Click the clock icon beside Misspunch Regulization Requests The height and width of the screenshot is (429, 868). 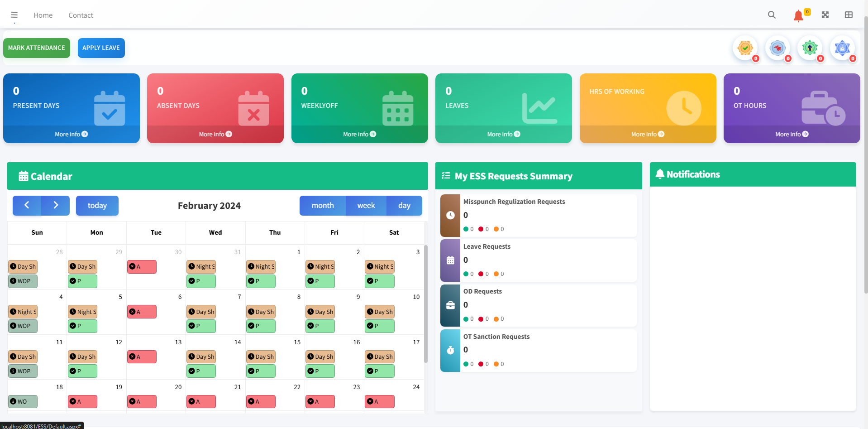(x=450, y=215)
